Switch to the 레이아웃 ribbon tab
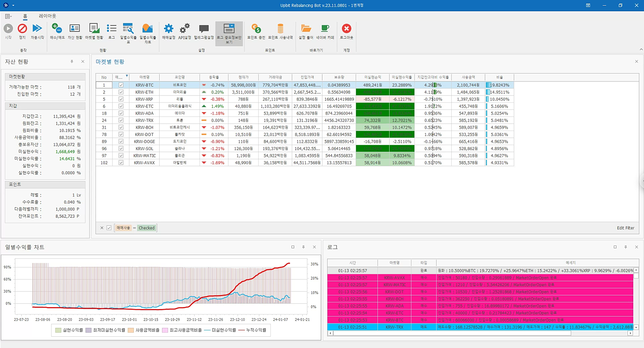Viewport: 644px width, 348px height. click(x=48, y=16)
